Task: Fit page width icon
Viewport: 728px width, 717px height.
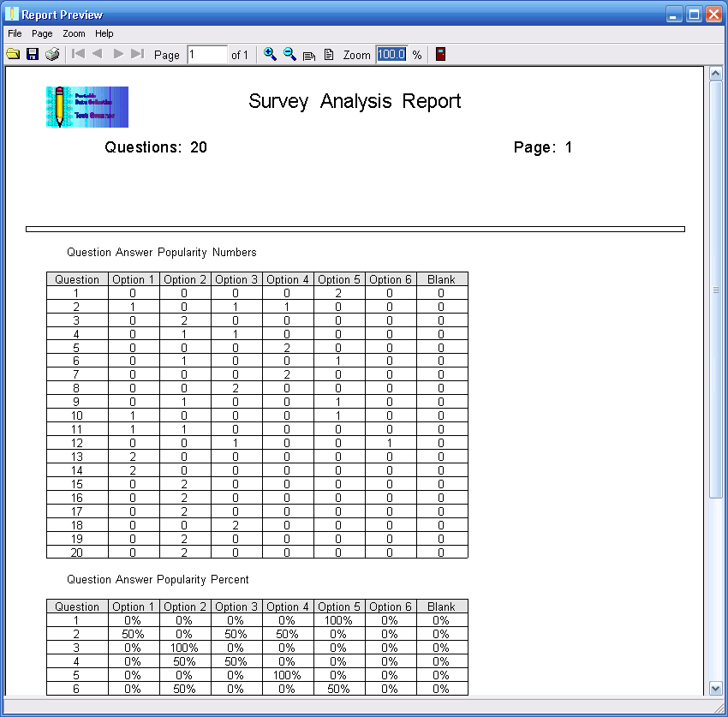Action: 308,56
